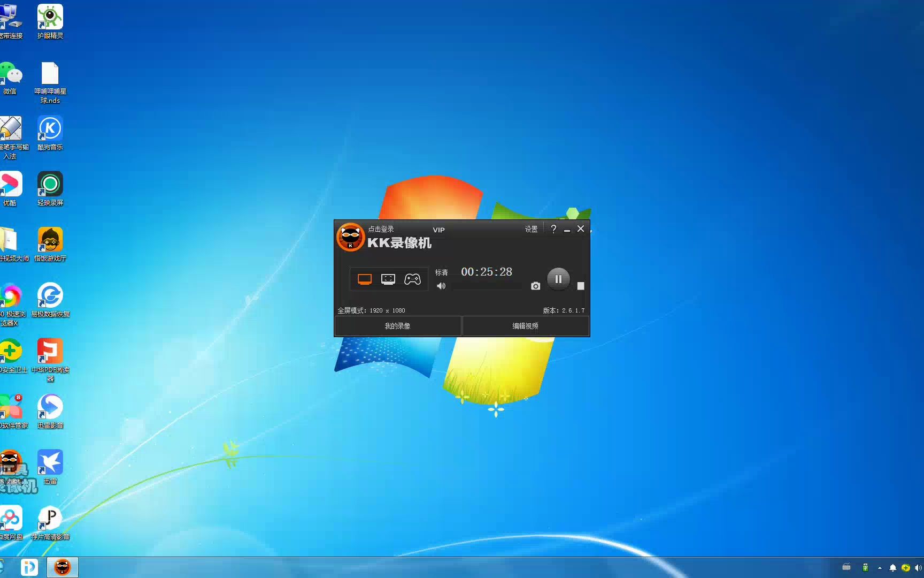
Task: Click the 版本: 2.6.1.7 version text
Action: (x=564, y=310)
